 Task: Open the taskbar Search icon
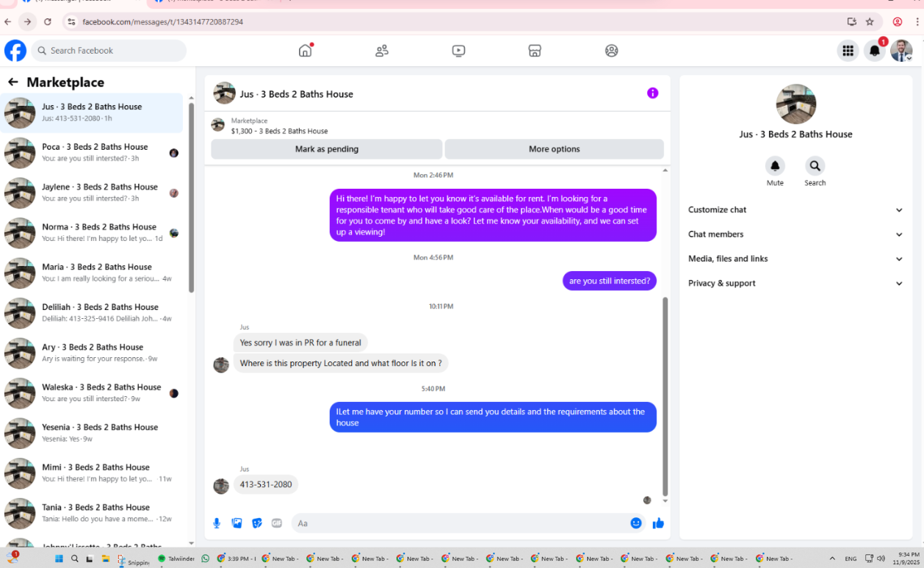(74, 558)
